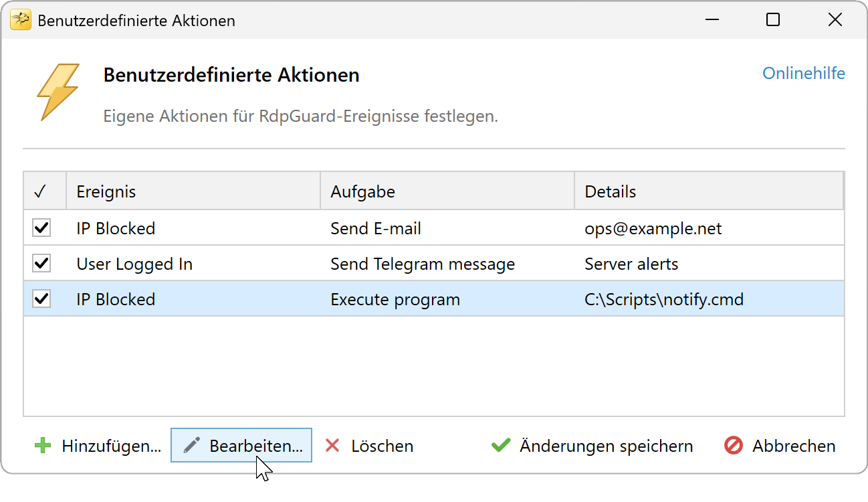Screen dimensions: 868x502
Task: Click the checkmark column header
Action: coord(45,192)
